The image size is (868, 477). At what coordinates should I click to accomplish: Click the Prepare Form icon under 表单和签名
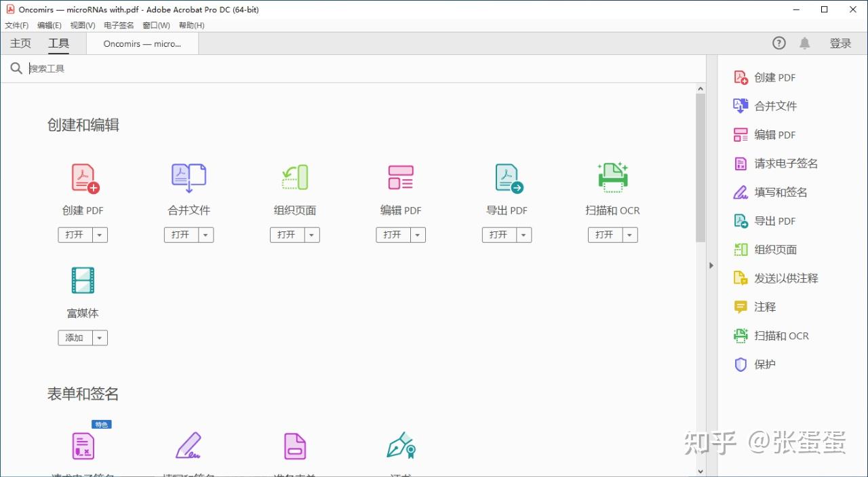coord(295,446)
